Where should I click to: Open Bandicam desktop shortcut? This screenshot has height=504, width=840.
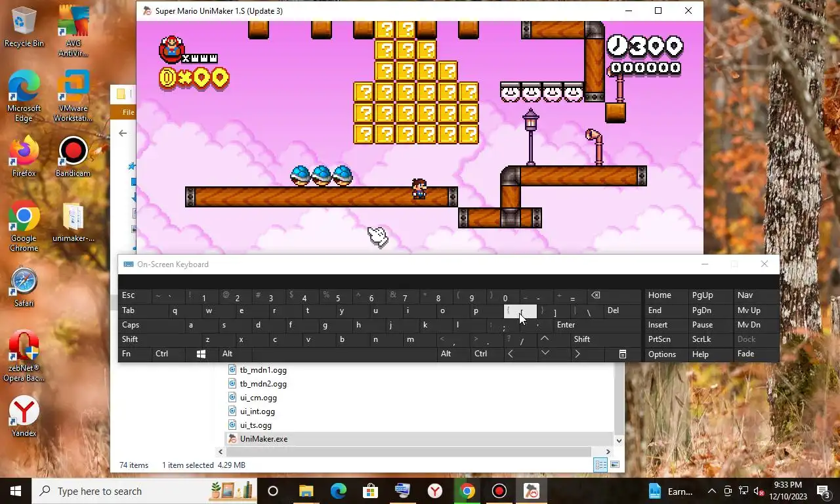[73, 157]
